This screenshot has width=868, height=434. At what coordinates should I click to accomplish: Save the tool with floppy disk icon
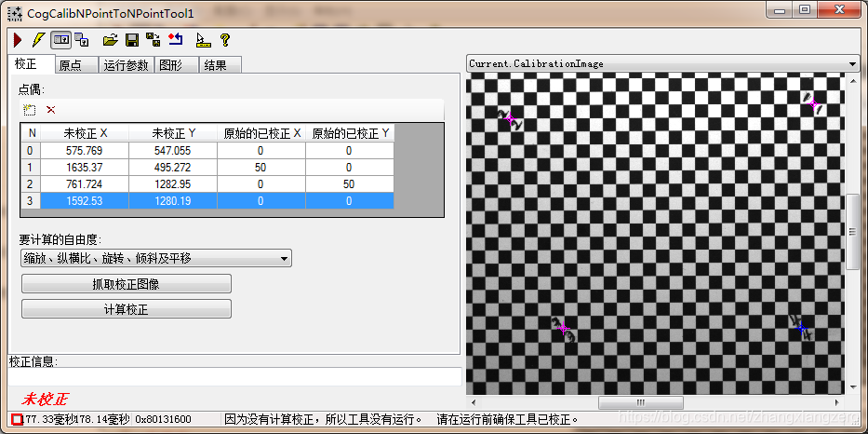point(132,40)
